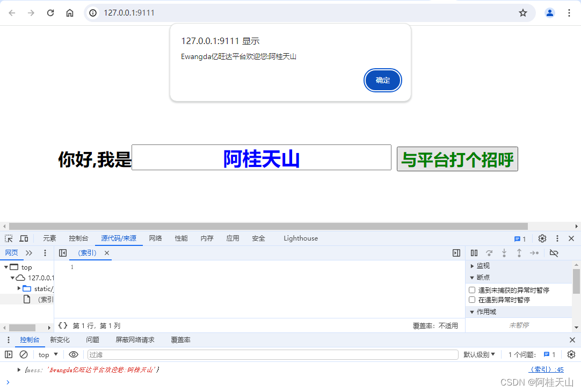Toggle deactivate breakpoints
The width and height of the screenshot is (581, 392).
click(554, 252)
